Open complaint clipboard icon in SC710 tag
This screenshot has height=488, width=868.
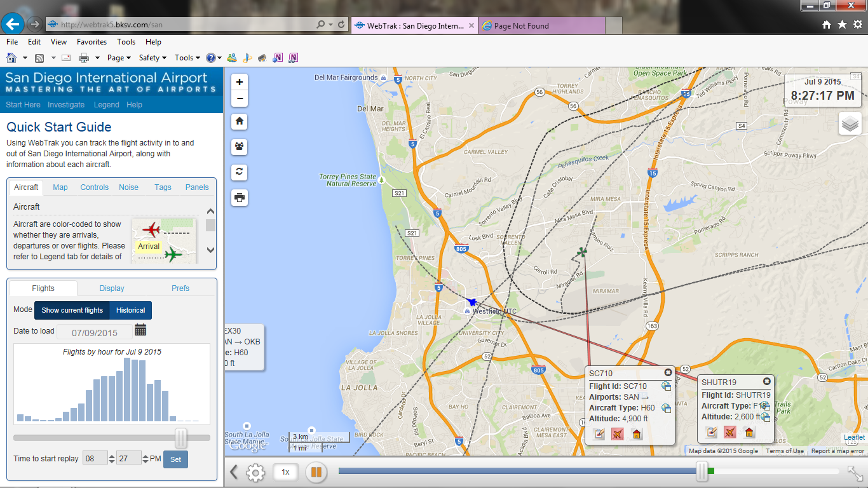[x=599, y=434]
